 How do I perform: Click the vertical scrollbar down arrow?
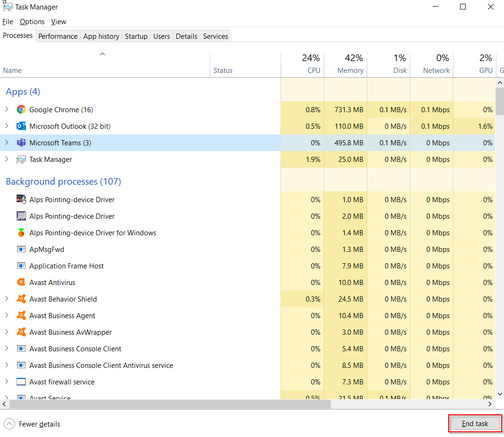(500, 394)
